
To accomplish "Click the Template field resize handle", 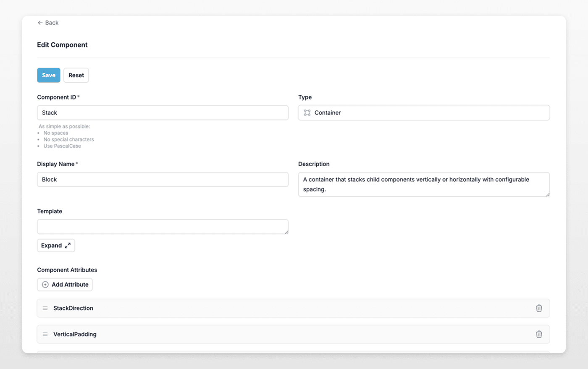I will (286, 232).
